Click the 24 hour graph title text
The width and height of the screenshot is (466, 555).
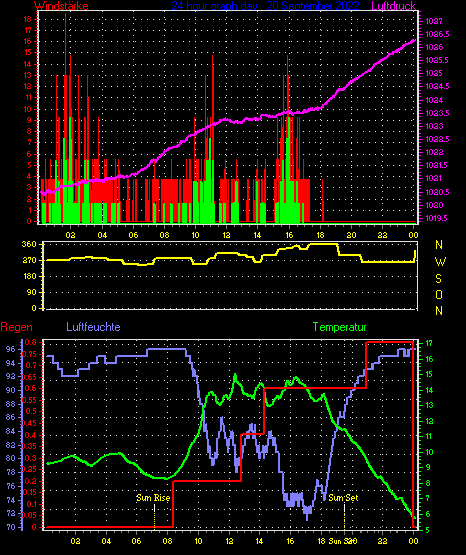point(265,6)
